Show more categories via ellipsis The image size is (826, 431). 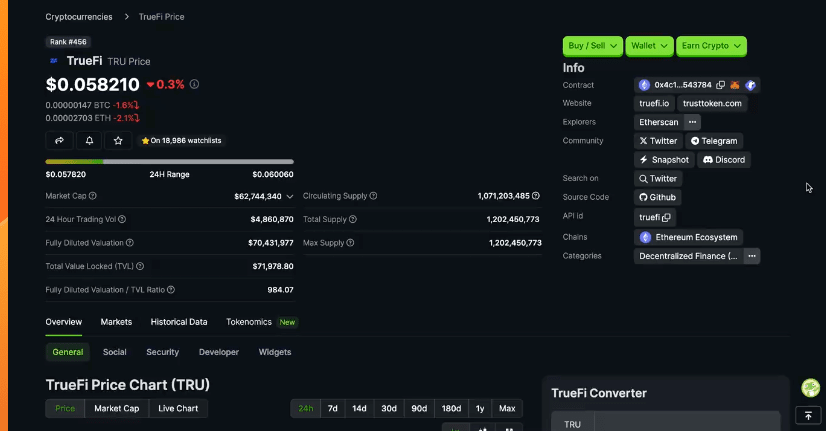click(x=752, y=256)
